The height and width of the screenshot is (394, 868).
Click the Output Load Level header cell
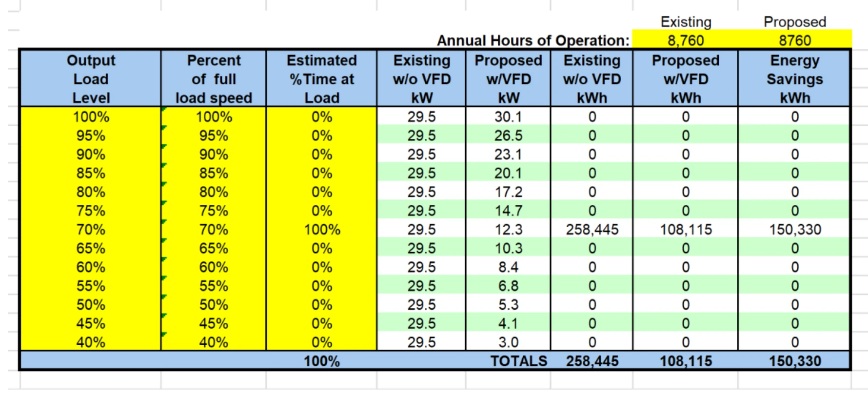click(x=91, y=79)
